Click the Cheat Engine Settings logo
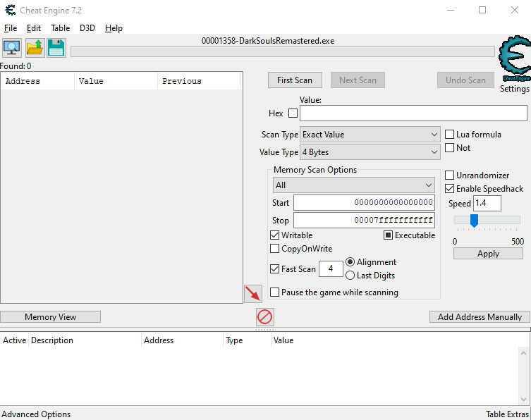The image size is (531, 420). (515, 60)
